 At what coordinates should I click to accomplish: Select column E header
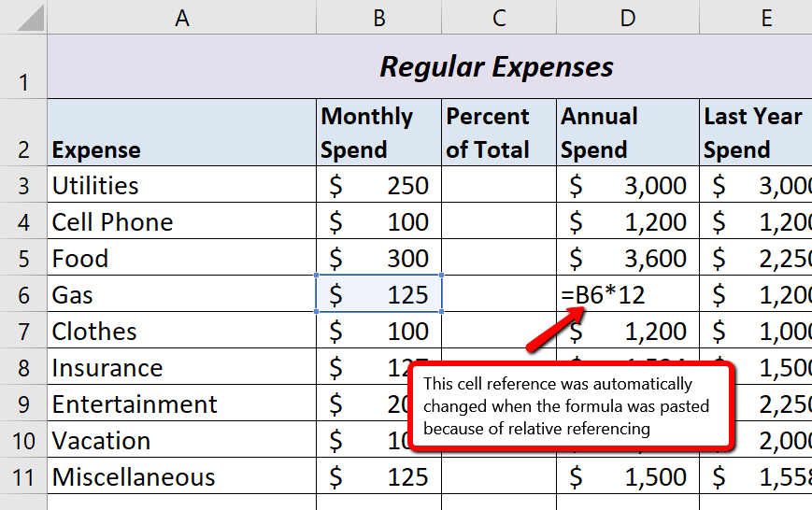756,17
